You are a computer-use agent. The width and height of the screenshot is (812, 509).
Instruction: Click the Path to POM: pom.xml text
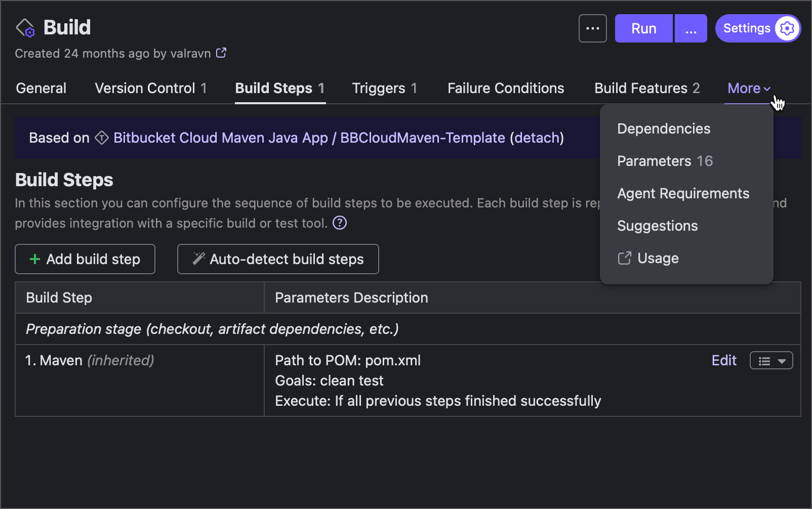pos(348,360)
